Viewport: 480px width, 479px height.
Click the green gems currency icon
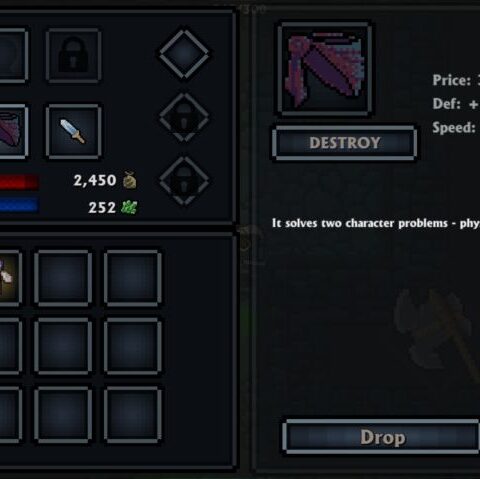coord(129,207)
